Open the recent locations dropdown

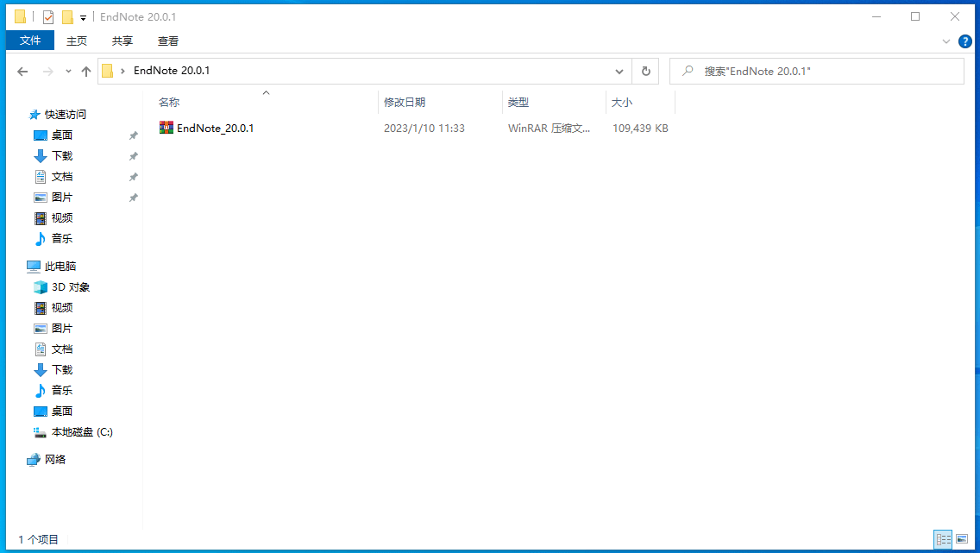click(x=68, y=72)
